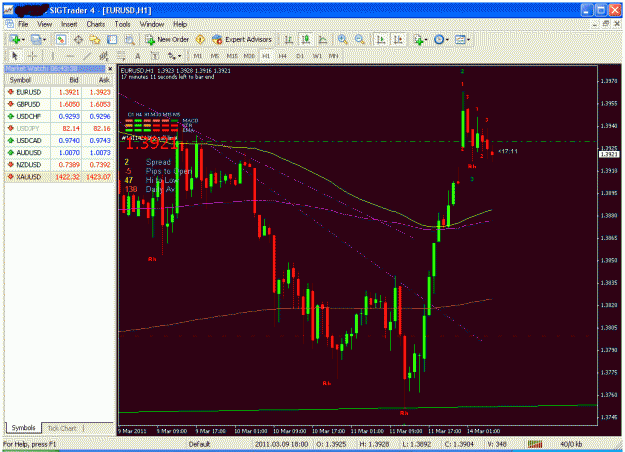
Task: Toggle Chart Shift
Action: [398, 39]
